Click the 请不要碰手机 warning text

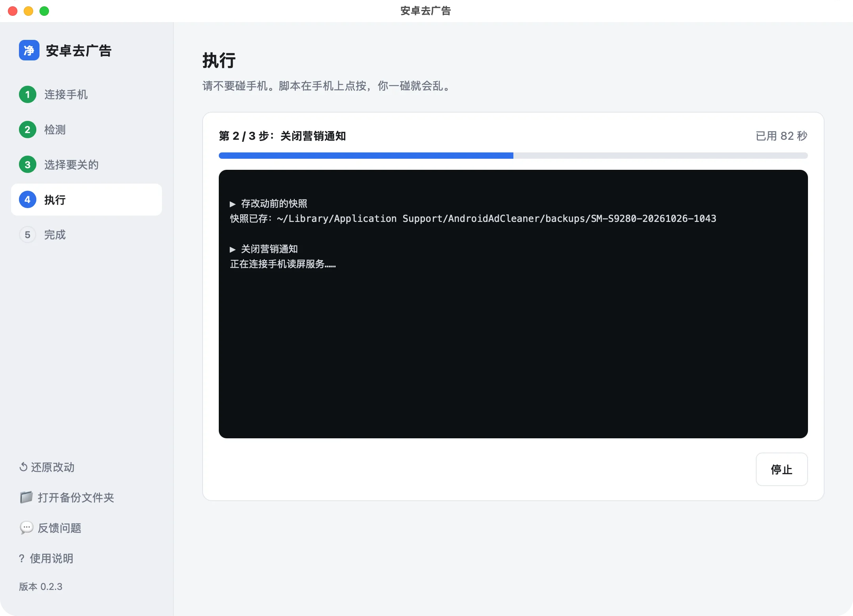click(327, 86)
